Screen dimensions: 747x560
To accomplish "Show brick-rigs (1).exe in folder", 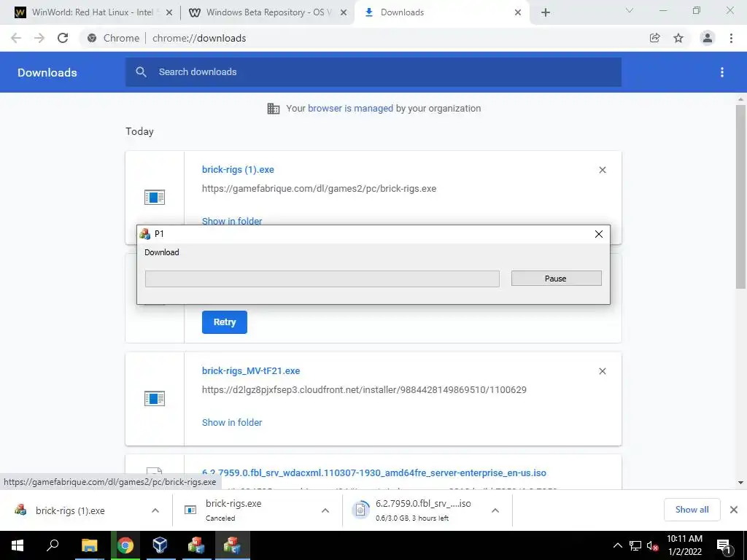I will 232,221.
